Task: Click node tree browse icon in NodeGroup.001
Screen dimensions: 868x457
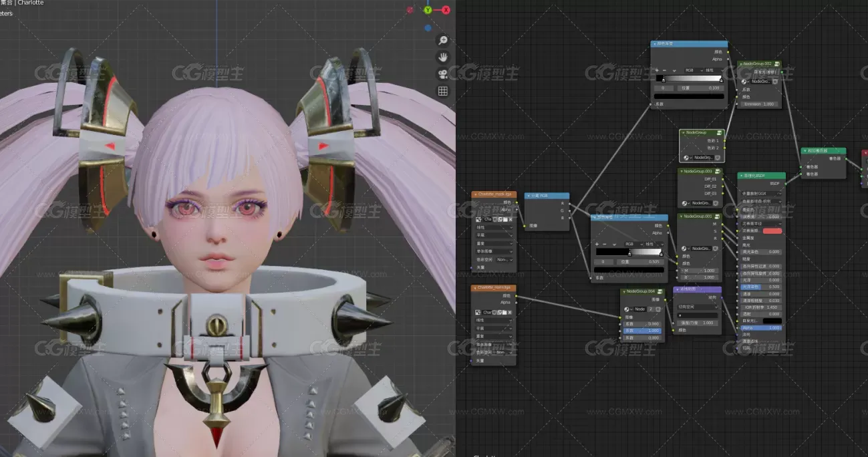Action: click(x=686, y=249)
